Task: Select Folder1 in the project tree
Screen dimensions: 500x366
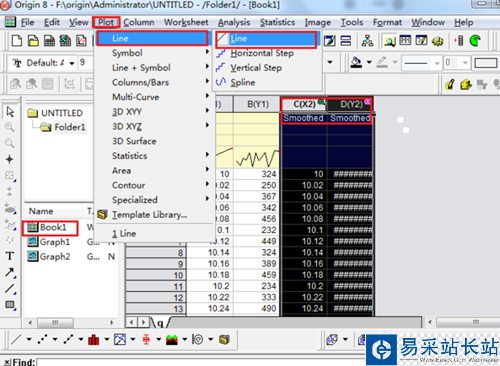Action: tap(63, 127)
